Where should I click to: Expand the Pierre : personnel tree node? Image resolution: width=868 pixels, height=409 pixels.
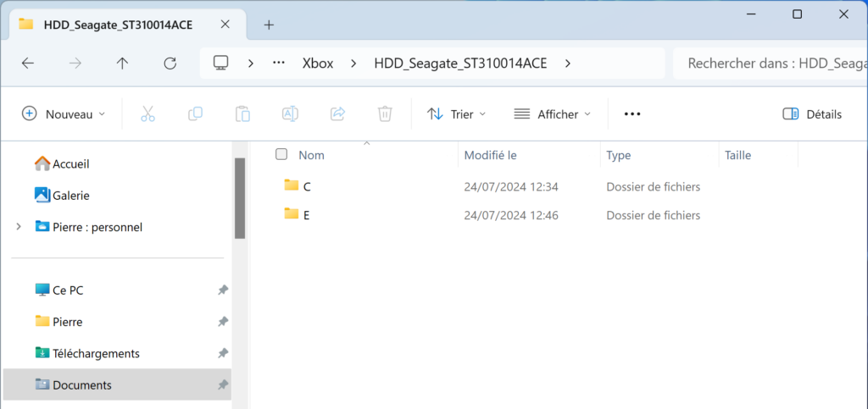pos(19,227)
